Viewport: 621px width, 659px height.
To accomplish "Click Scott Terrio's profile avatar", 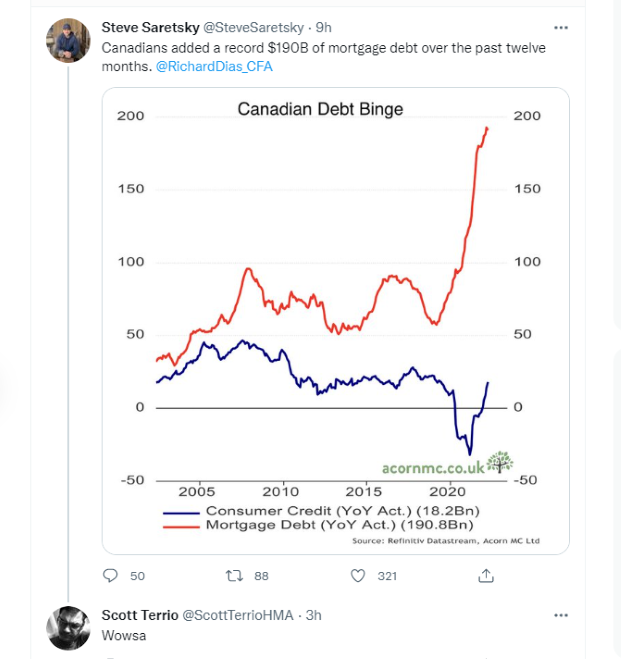I will pyautogui.click(x=68, y=628).
